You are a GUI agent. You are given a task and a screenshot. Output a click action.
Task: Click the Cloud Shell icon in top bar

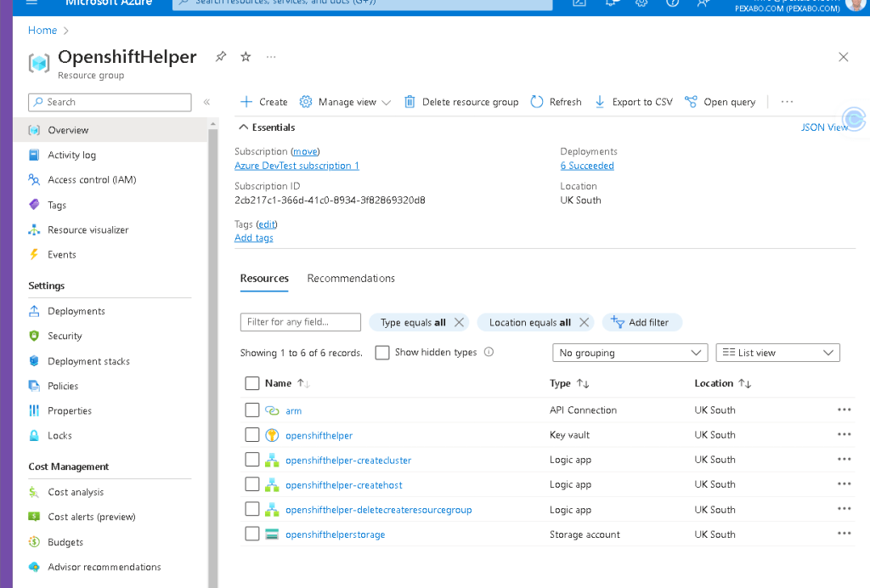tap(579, 3)
